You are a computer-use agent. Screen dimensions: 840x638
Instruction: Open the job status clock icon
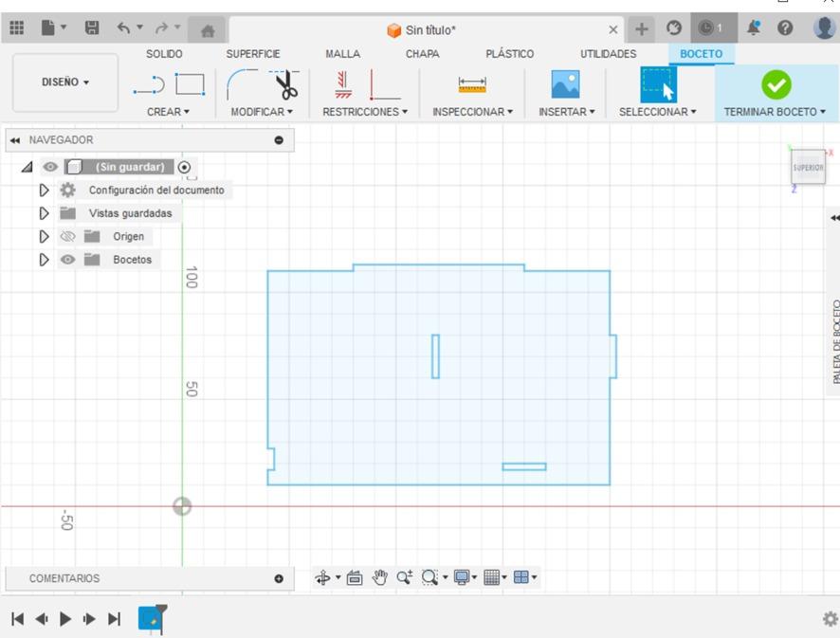(x=706, y=27)
